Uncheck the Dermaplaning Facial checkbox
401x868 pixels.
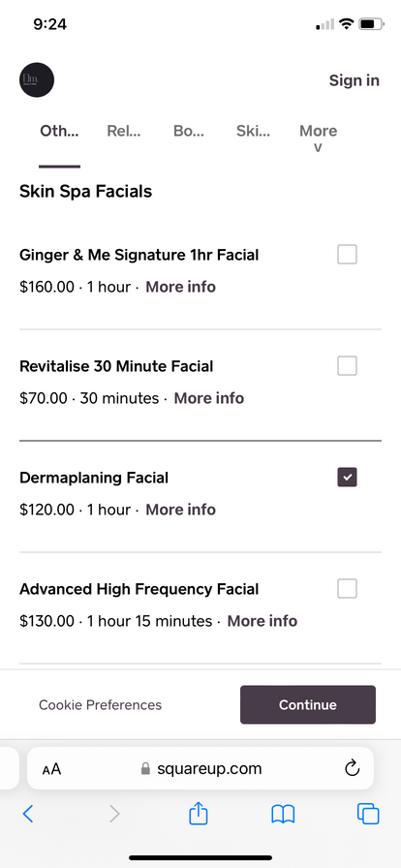click(348, 478)
